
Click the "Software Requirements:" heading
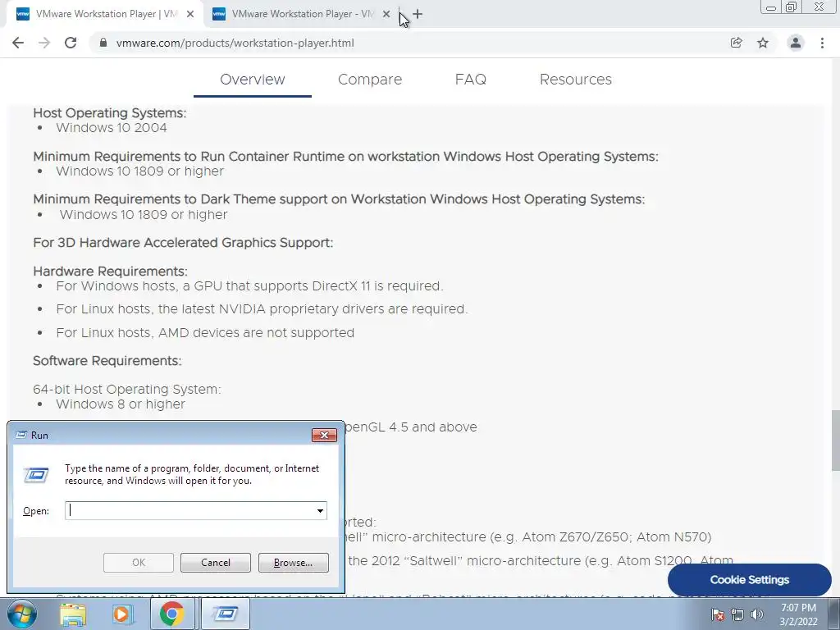pos(107,361)
